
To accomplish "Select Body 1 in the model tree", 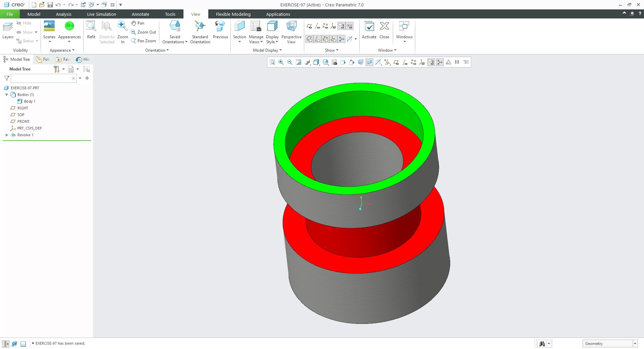I will click(30, 101).
